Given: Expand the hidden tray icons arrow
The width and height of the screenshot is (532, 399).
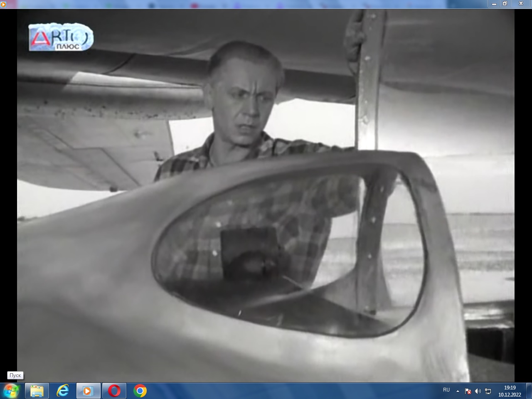Looking at the screenshot, I should point(458,391).
